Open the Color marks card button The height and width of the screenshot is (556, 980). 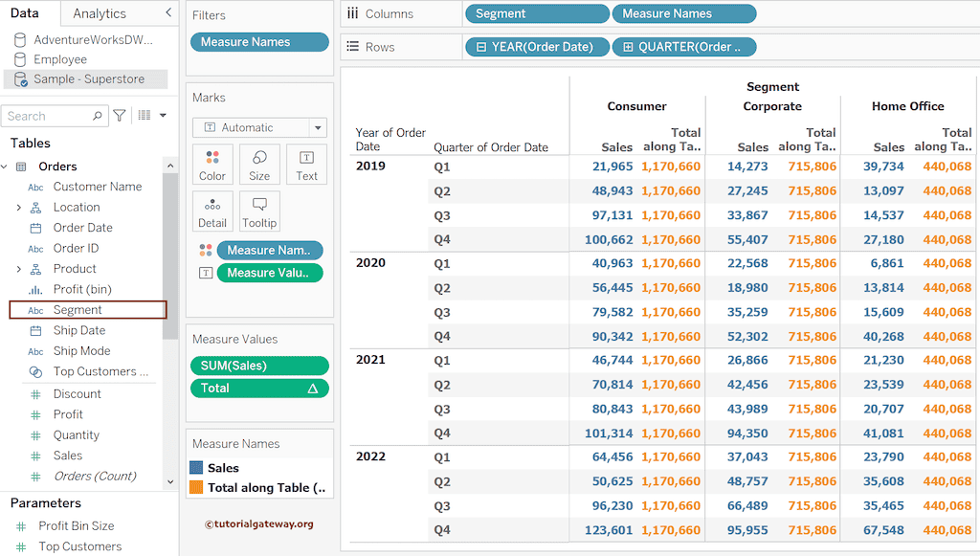point(212,165)
